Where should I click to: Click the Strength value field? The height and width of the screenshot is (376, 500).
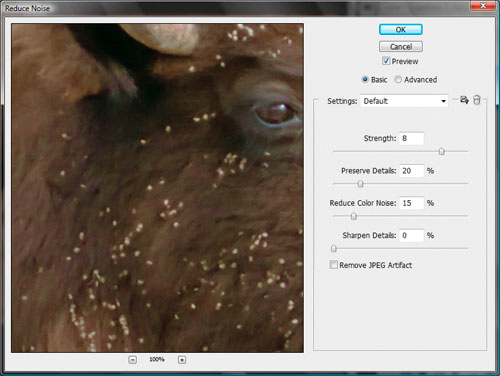(x=411, y=138)
